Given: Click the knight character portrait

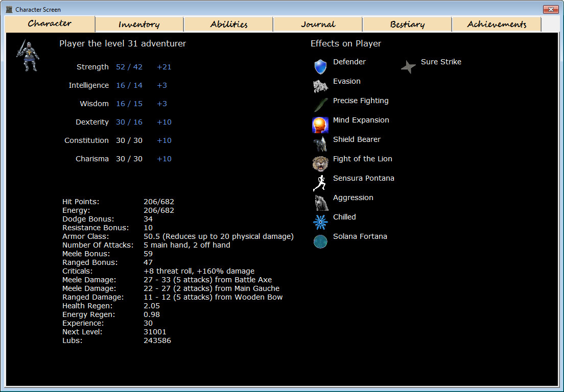Looking at the screenshot, I should pos(27,55).
